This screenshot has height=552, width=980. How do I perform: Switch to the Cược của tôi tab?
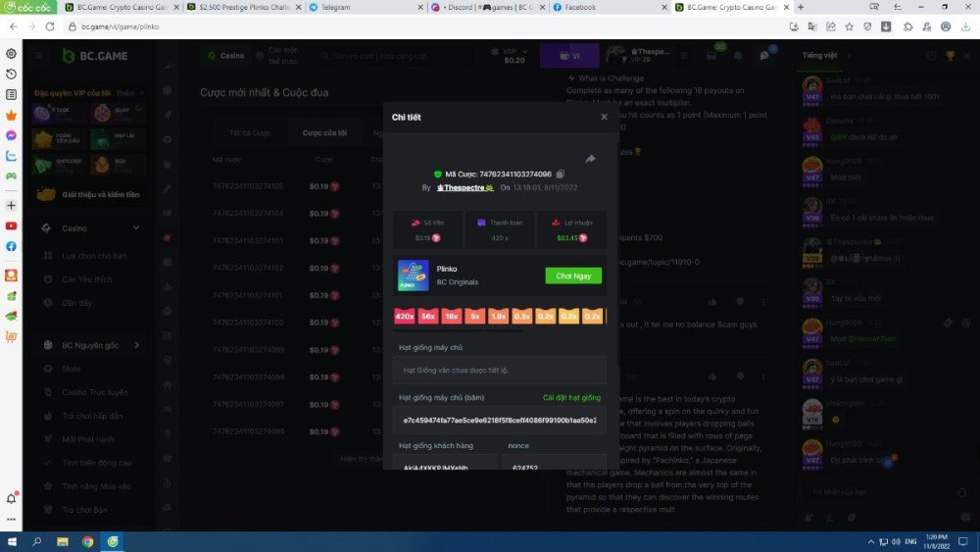point(323,131)
